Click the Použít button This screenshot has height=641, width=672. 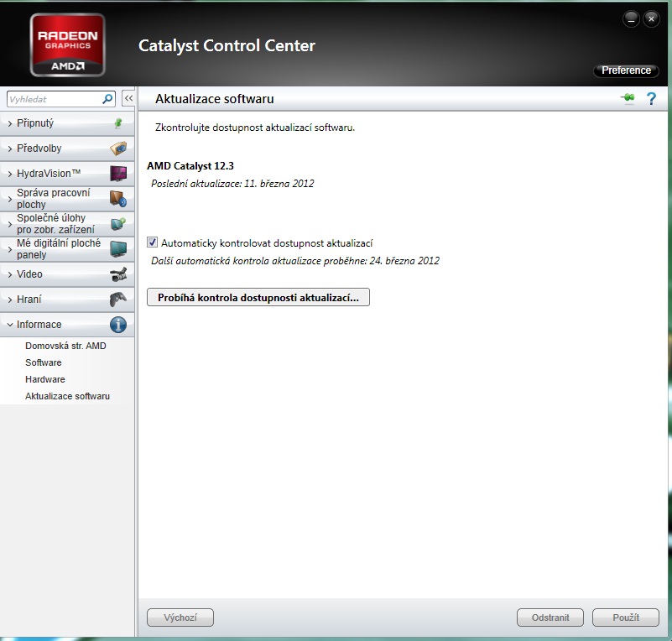click(626, 618)
